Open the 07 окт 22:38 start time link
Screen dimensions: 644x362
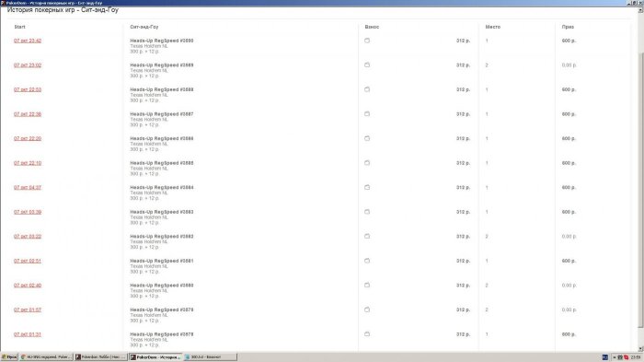[x=28, y=114]
